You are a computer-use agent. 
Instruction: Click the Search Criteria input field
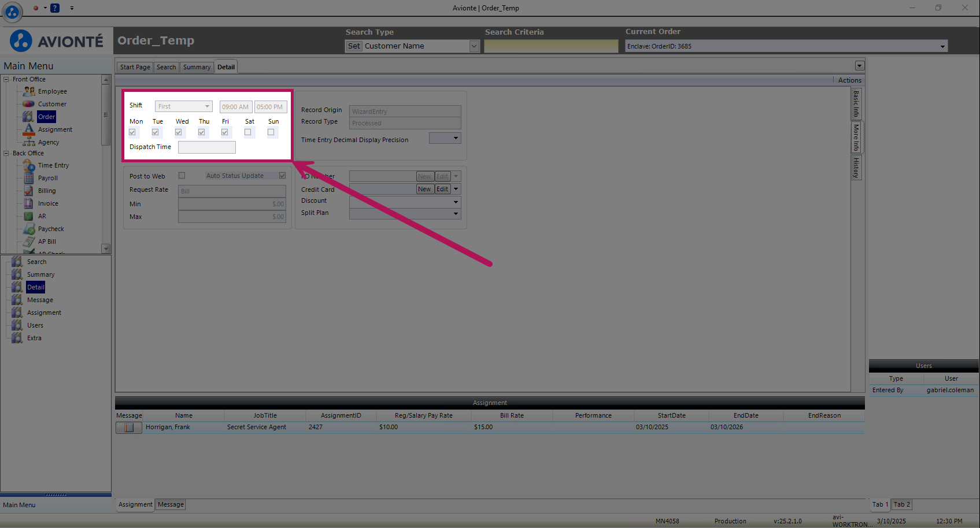(550, 46)
